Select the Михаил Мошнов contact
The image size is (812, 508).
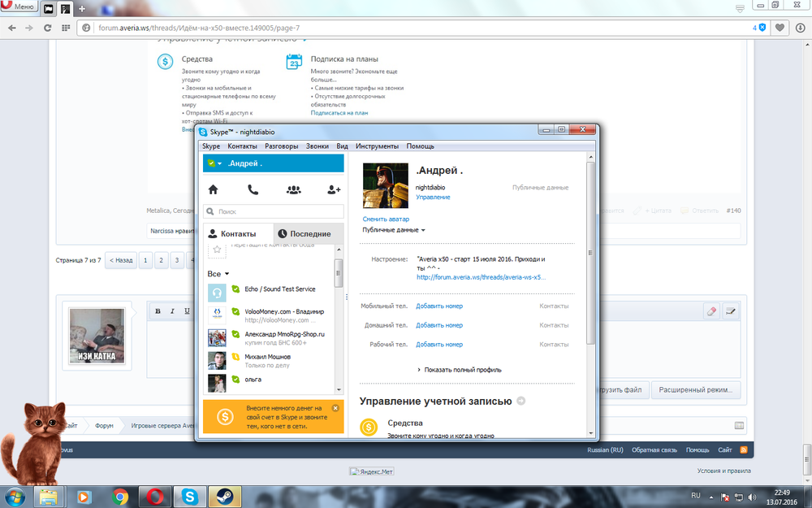pyautogui.click(x=269, y=361)
